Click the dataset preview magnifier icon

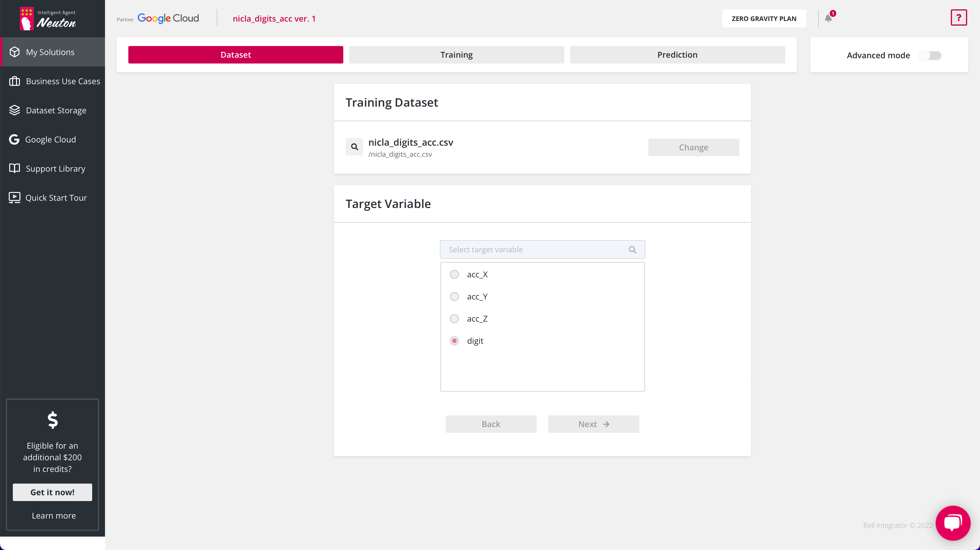[354, 147]
